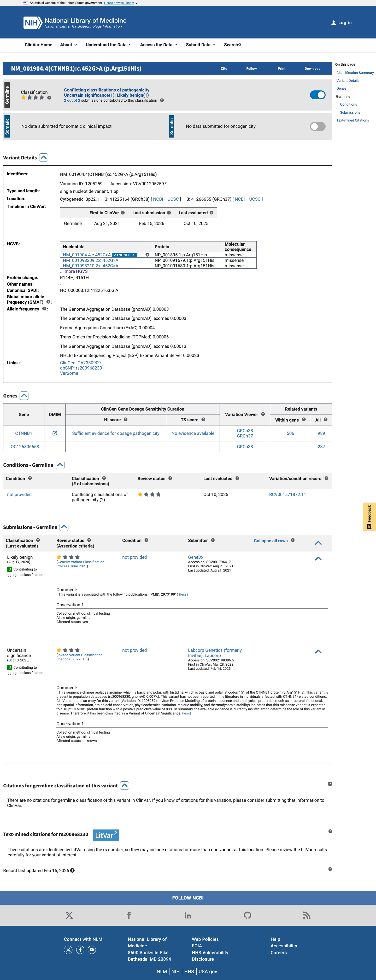Screen dimensions: 376x980
Task: Click the CTNNB1 gene link
Action: (23, 433)
